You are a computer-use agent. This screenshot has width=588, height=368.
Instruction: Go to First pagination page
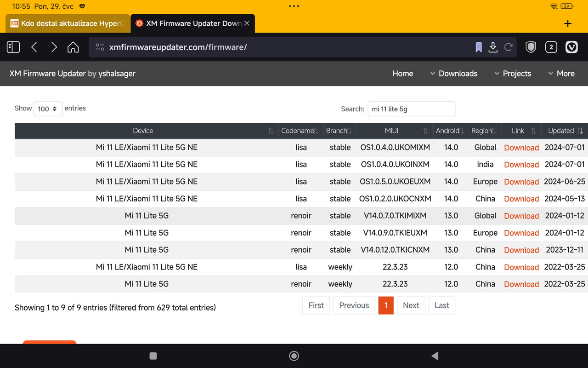coord(316,305)
